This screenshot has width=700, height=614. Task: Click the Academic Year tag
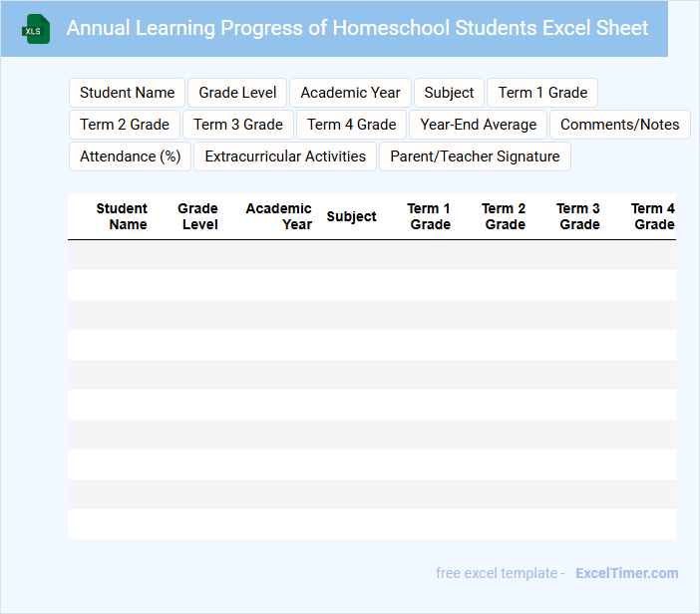350,93
